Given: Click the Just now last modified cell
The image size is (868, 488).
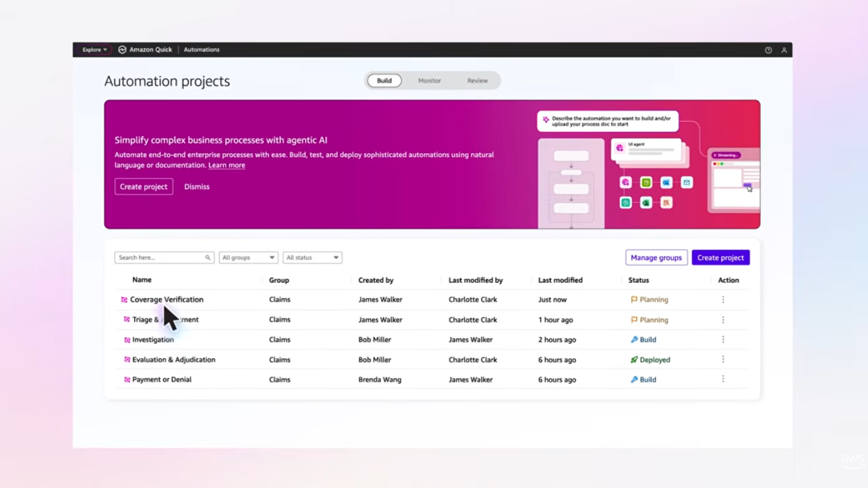Looking at the screenshot, I should pyautogui.click(x=552, y=300).
